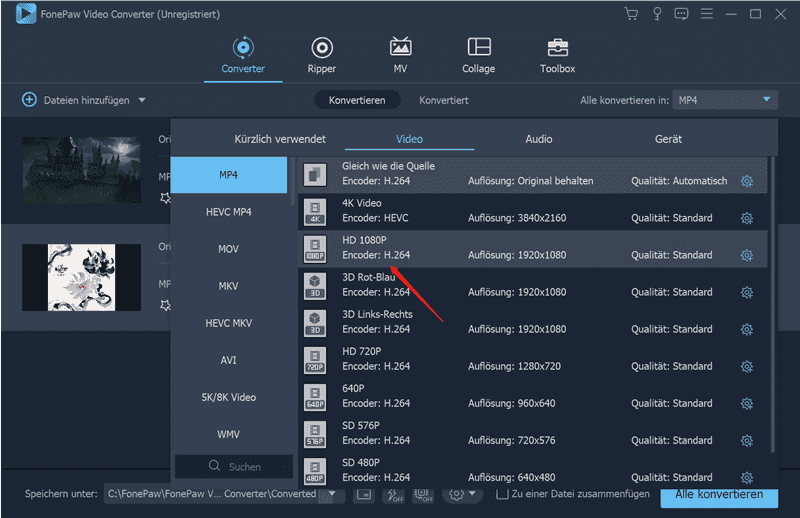Open settings gear for 4K Video preset
Image resolution: width=800 pixels, height=518 pixels.
click(747, 218)
